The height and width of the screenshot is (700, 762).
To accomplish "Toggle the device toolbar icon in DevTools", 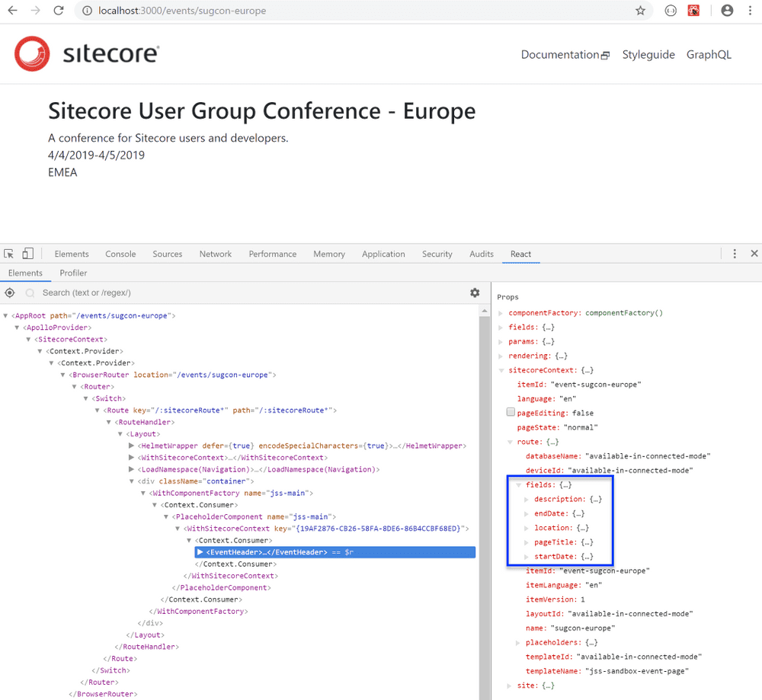I will pos(27,254).
